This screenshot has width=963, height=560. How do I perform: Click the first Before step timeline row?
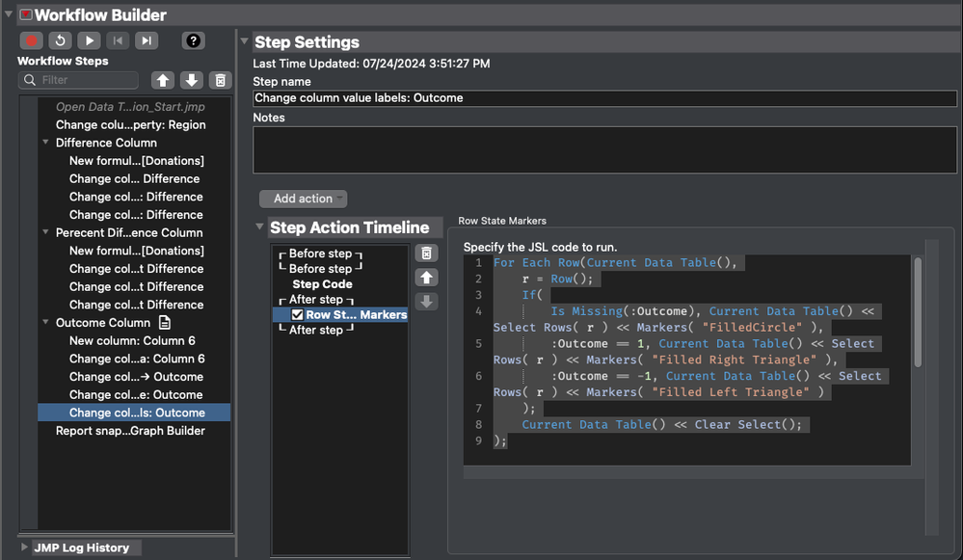(321, 253)
